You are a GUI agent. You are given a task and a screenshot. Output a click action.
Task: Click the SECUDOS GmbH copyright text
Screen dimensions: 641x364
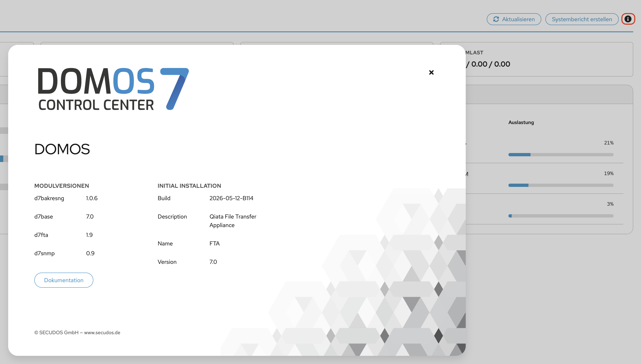[x=77, y=333]
